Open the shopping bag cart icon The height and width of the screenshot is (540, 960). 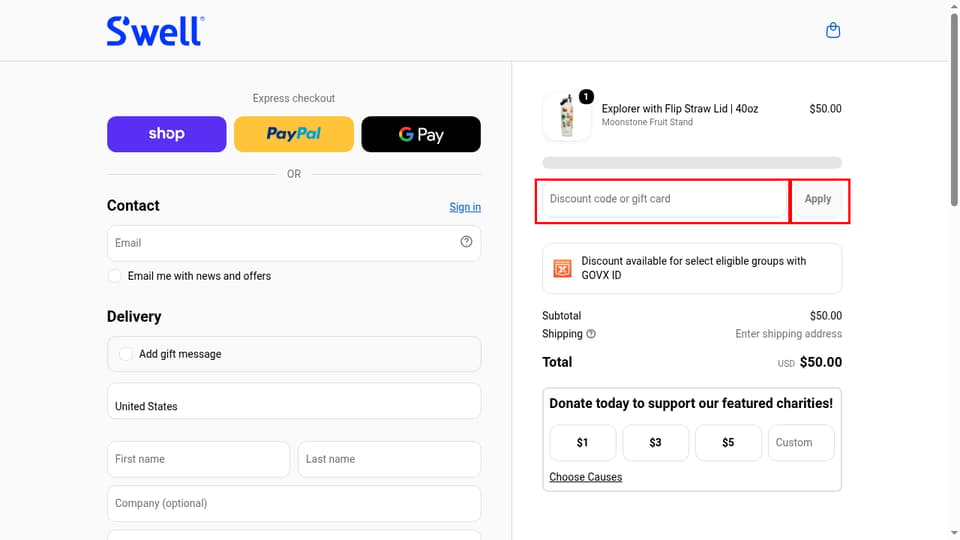pyautogui.click(x=833, y=30)
